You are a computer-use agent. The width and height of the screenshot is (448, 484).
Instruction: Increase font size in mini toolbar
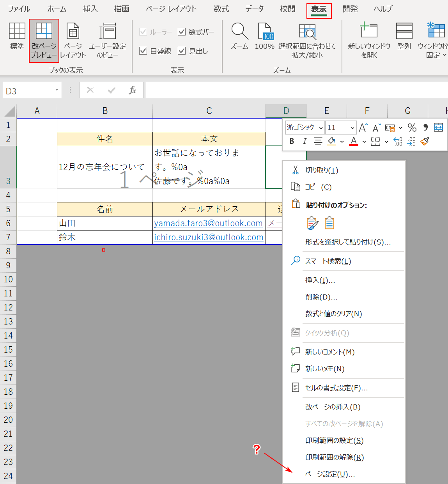pyautogui.click(x=363, y=128)
